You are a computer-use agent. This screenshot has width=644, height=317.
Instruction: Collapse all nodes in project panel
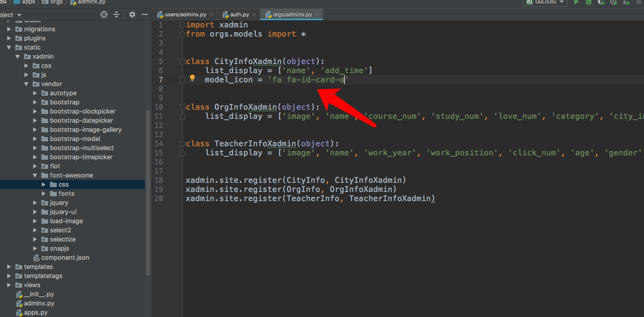tap(116, 15)
